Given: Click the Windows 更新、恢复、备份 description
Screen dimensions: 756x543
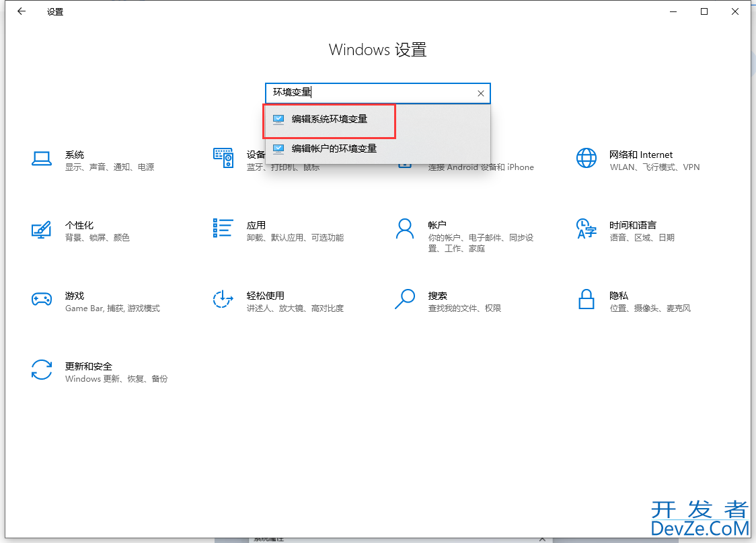Looking at the screenshot, I should 116,379.
